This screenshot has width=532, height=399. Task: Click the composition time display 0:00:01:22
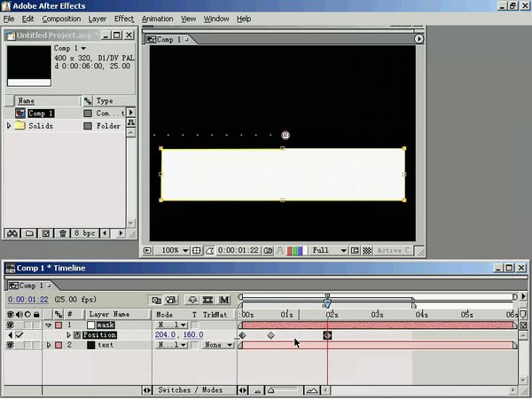[239, 250]
